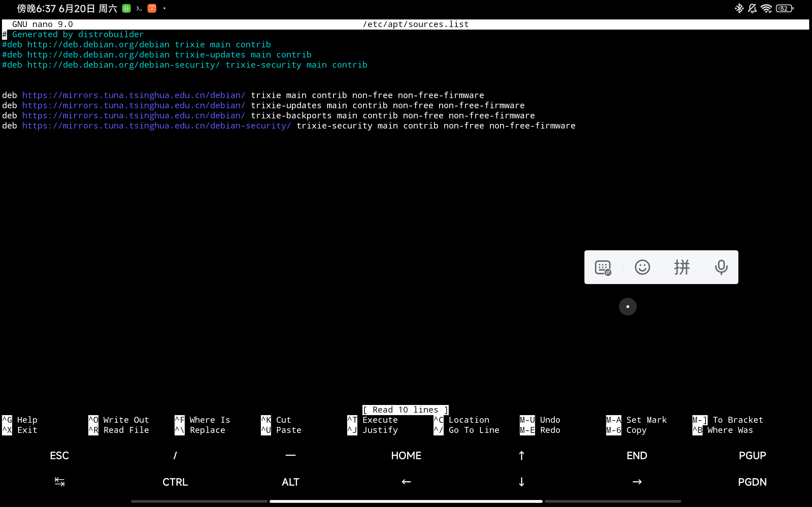Tap the terminal notification icon in status bar

(139, 8)
